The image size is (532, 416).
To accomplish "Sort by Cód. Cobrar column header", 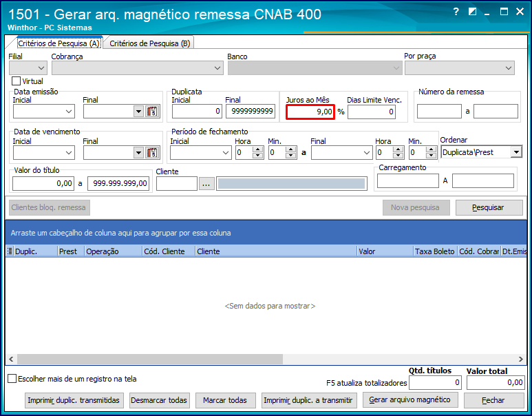I will pos(479,251).
